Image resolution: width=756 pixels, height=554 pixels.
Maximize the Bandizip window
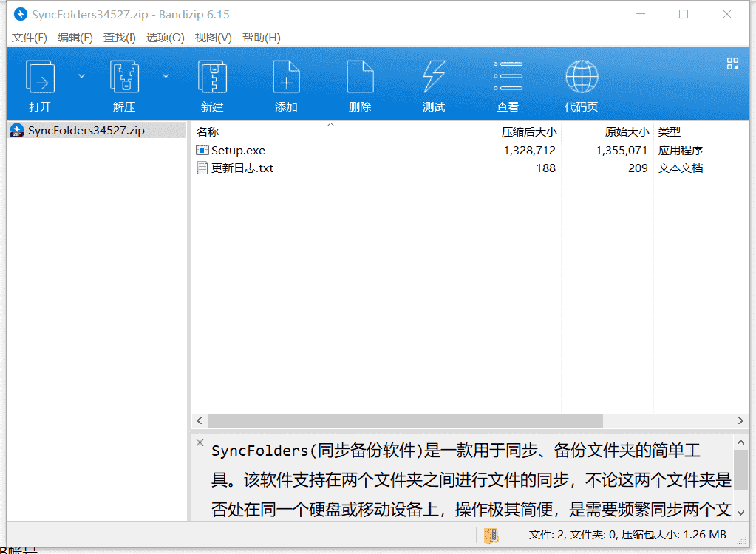[x=684, y=15]
